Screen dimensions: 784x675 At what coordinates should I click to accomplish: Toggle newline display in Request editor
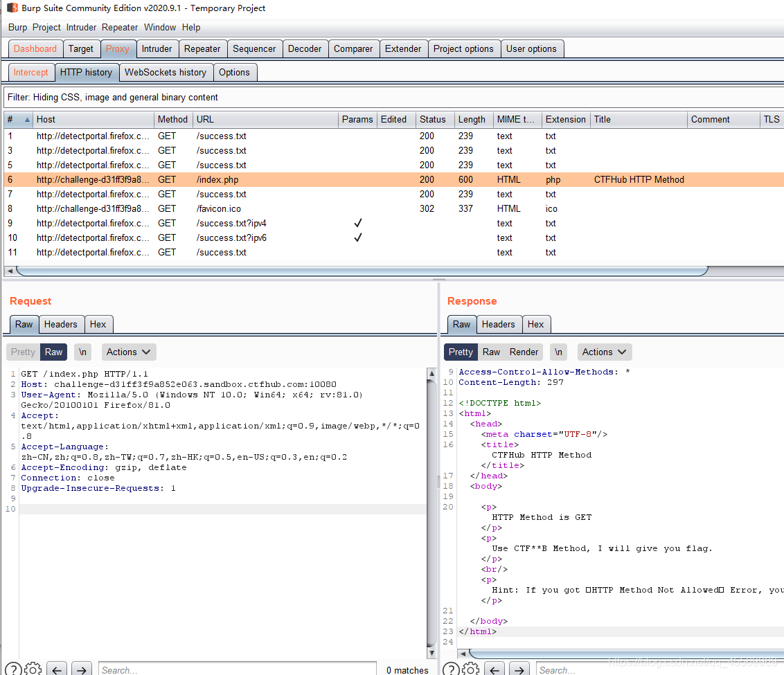click(x=82, y=352)
